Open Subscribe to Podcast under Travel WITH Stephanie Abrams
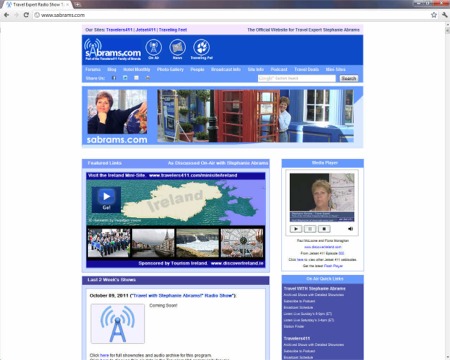The image size is (450, 360). pos(299,301)
